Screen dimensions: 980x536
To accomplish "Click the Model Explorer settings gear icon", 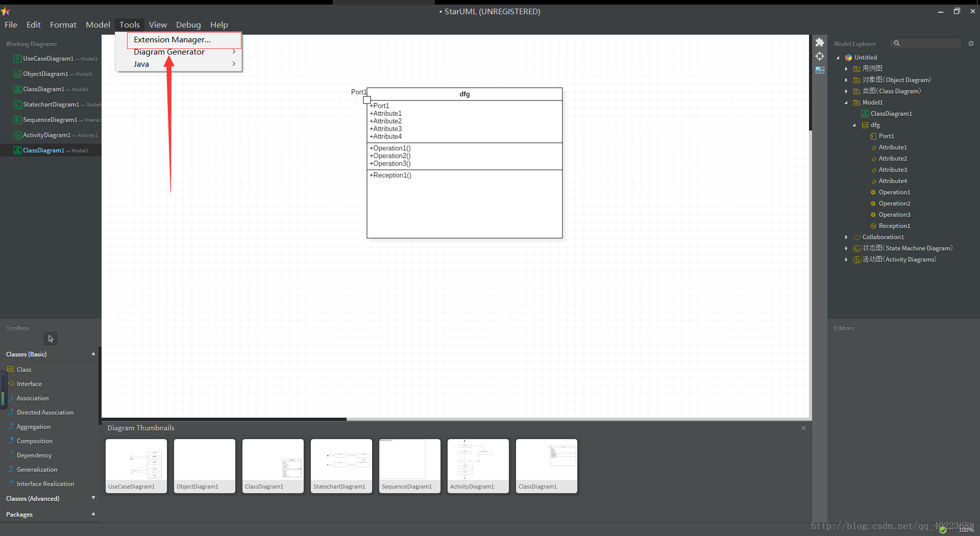I will pyautogui.click(x=971, y=43).
